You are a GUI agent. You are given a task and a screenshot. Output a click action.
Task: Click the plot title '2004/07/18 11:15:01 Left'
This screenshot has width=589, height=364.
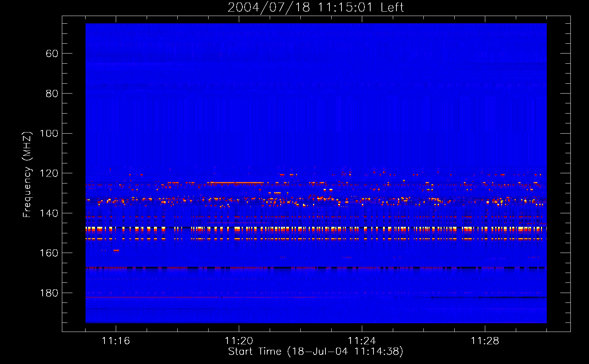tap(316, 7)
